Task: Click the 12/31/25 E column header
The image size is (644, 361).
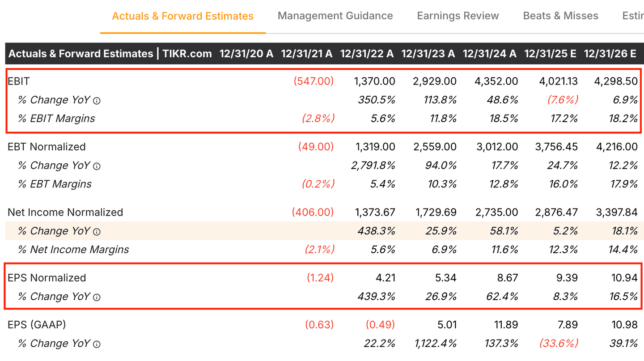Action: coord(550,54)
